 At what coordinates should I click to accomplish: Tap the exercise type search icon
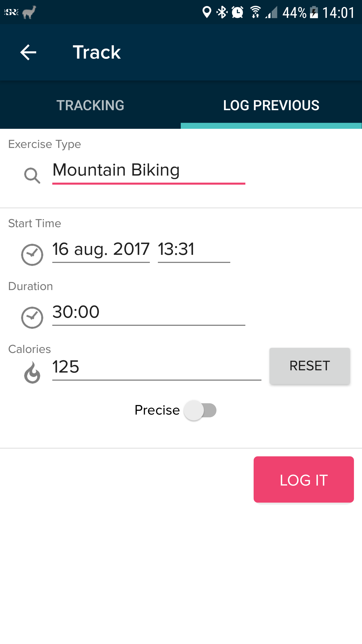32,175
